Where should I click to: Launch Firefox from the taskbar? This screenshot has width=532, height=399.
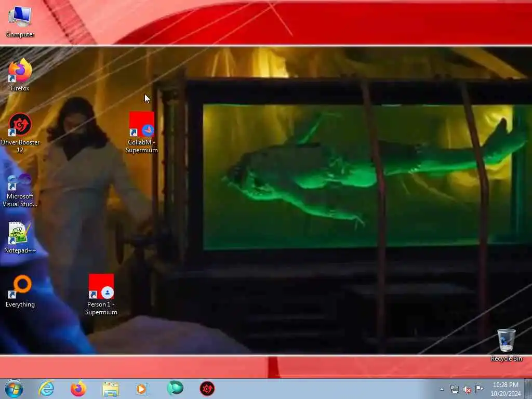[x=78, y=389]
